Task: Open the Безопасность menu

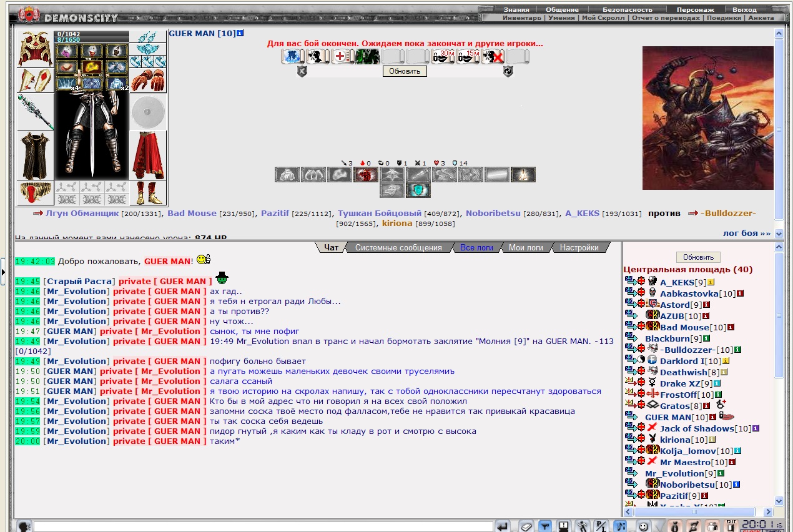Action: pyautogui.click(x=627, y=9)
